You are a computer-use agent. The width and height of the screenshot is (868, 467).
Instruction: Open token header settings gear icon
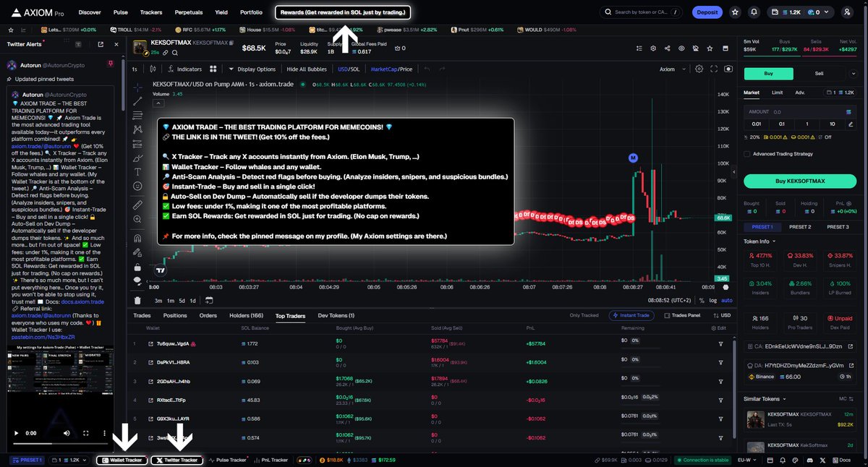pyautogui.click(x=652, y=48)
